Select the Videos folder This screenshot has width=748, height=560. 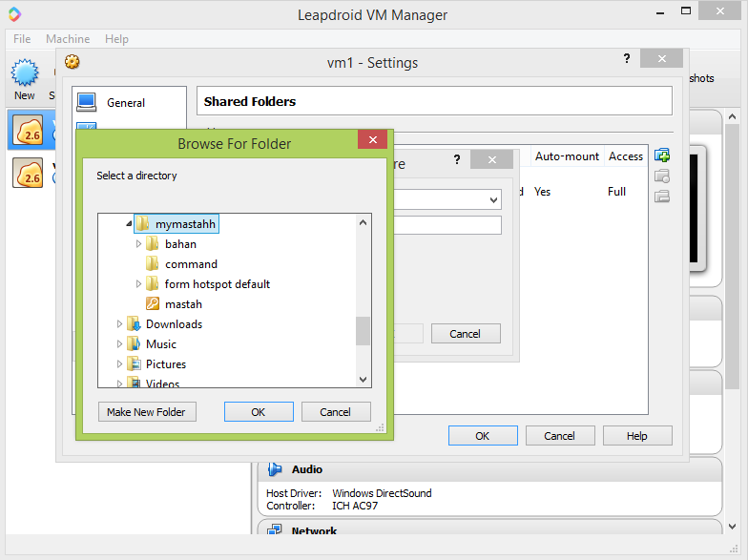point(162,384)
